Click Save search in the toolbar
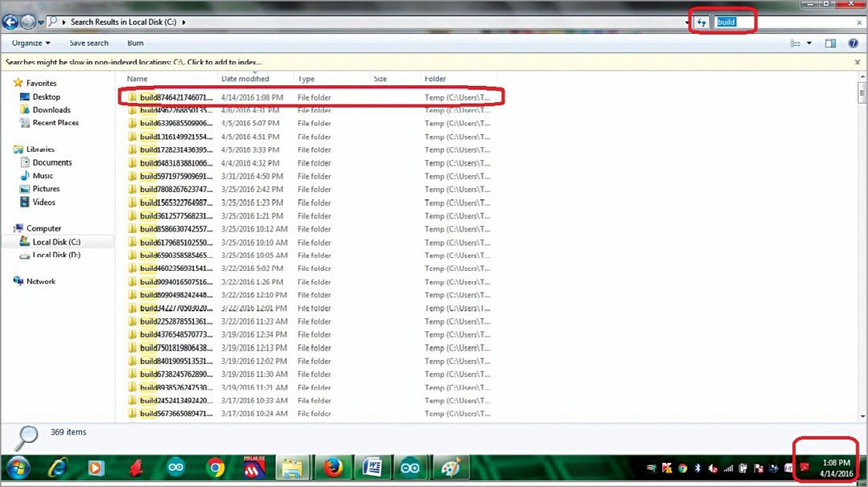Screen dimensions: 868x487 click(88, 43)
